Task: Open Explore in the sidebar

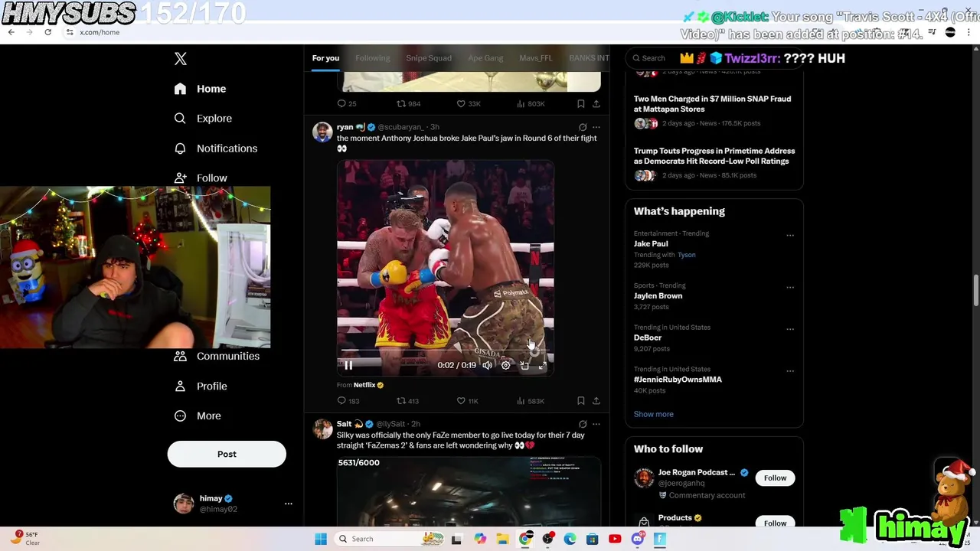Action: tap(203, 119)
